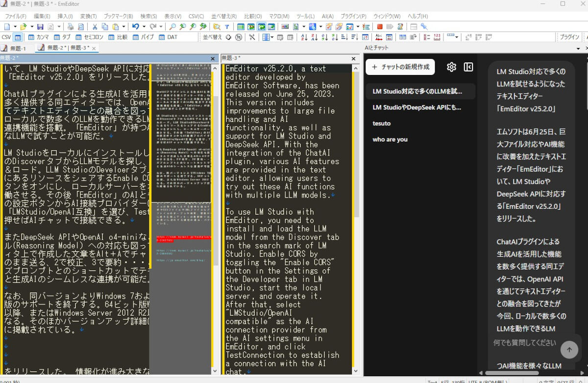Expand the Paste options dropdown arrow
588x383 pixels.
tap(123, 26)
